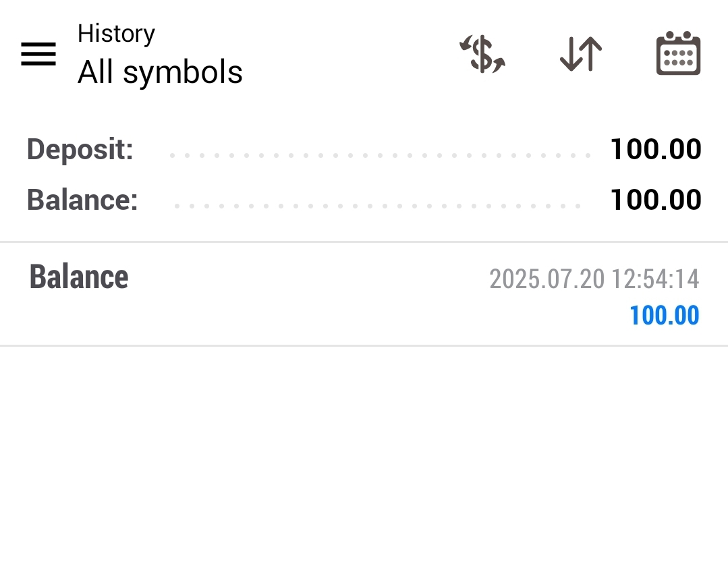Tap the dollar symbol filter icon

coord(482,54)
